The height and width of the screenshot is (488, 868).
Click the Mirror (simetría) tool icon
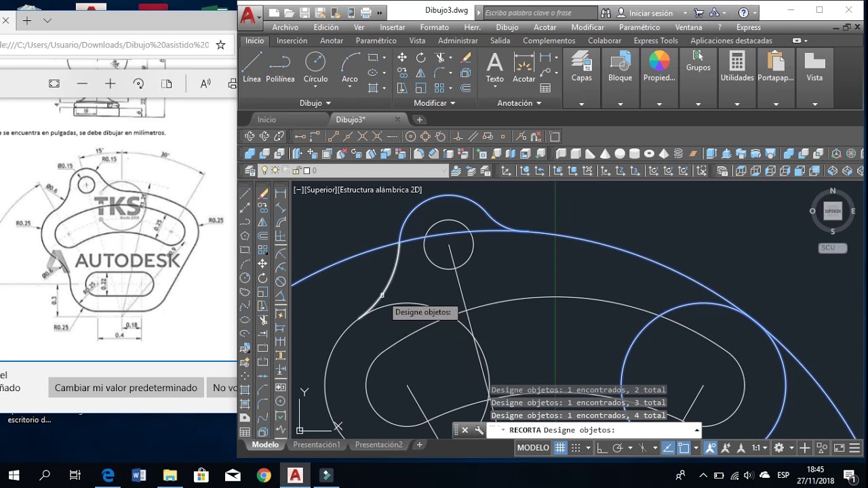pyautogui.click(x=420, y=73)
